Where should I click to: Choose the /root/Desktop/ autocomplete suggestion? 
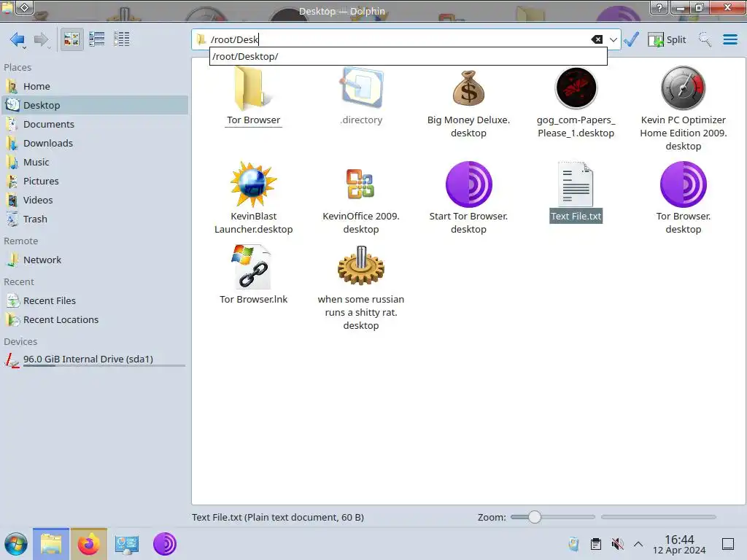(x=409, y=56)
